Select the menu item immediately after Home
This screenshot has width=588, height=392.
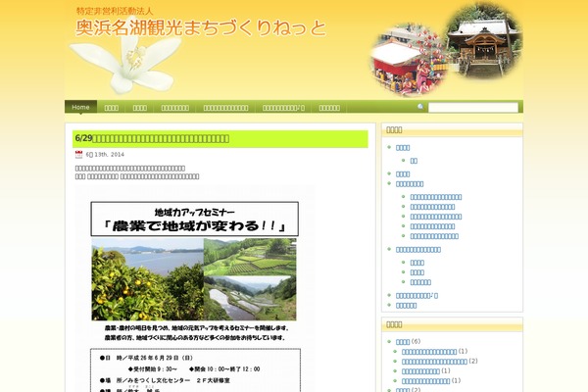(112, 108)
